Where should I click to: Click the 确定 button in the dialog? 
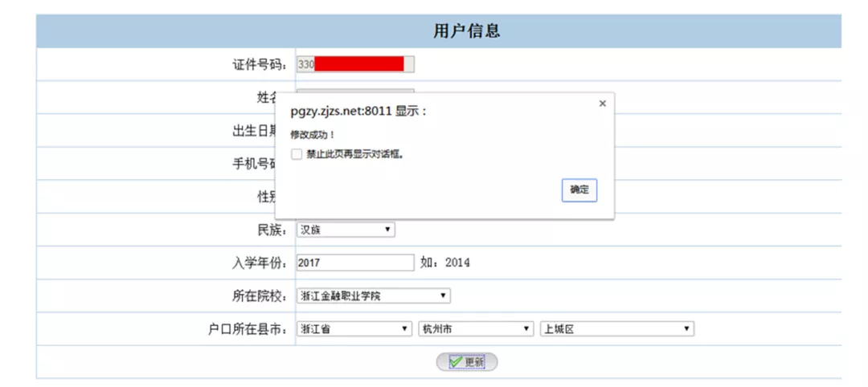[579, 190]
